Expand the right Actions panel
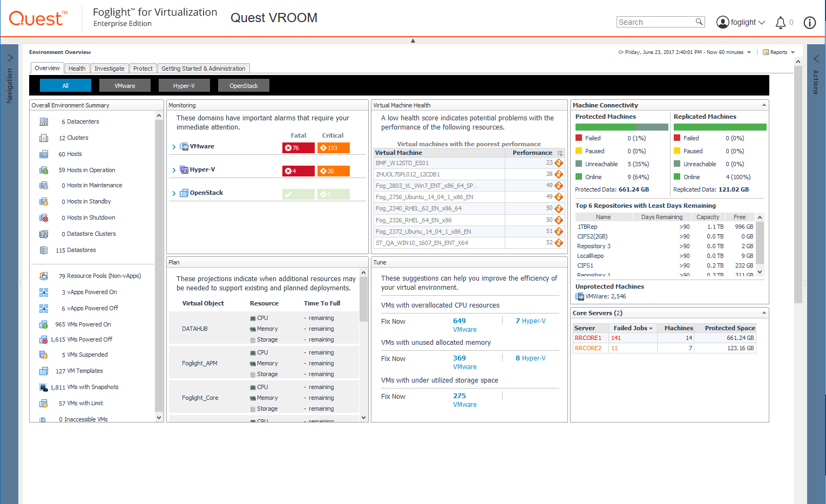This screenshot has height=504, width=826. [x=816, y=58]
